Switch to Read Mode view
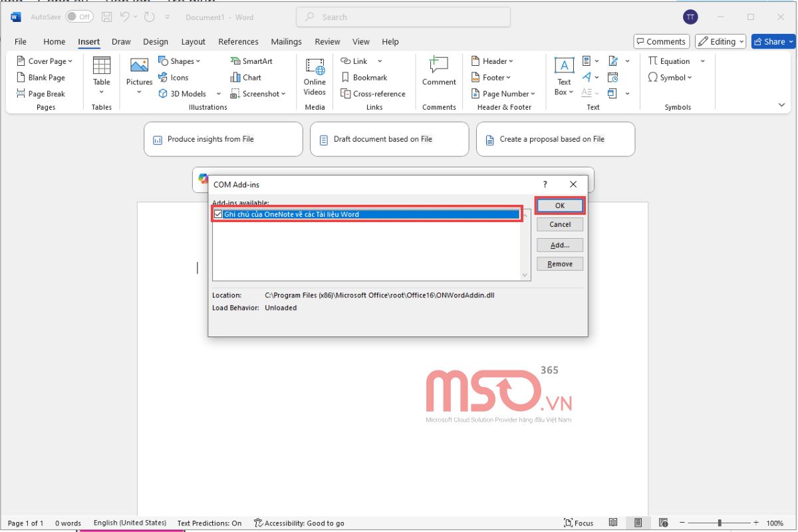798x532 pixels. click(613, 523)
